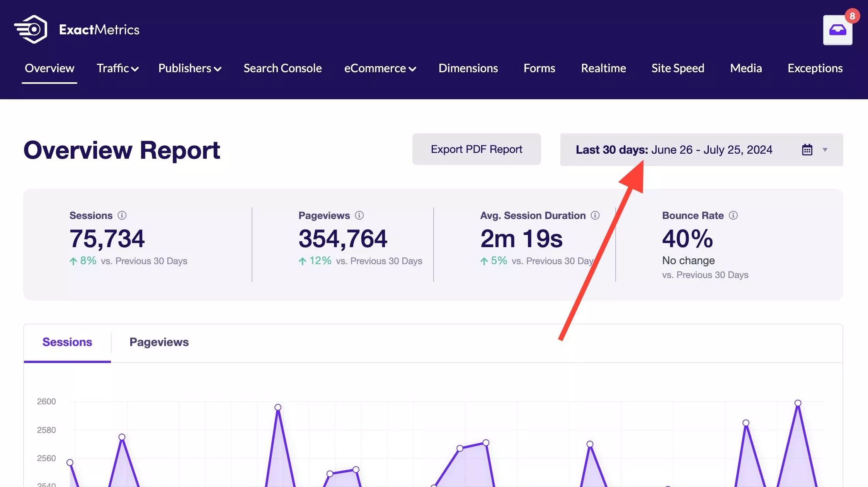Screen dimensions: 868x487
Task: Open the Search Console report
Action: (283, 68)
